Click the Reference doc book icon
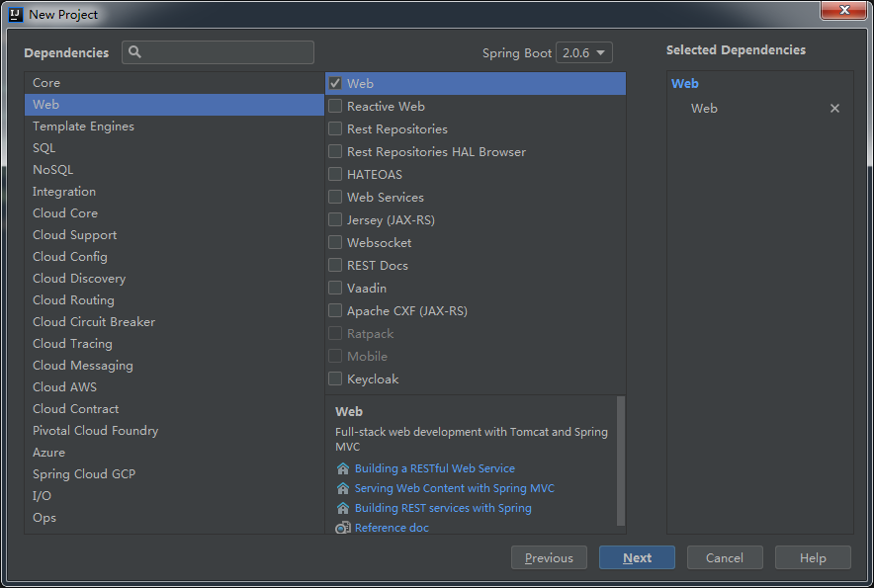Viewport: 874px width, 588px height. (x=341, y=527)
